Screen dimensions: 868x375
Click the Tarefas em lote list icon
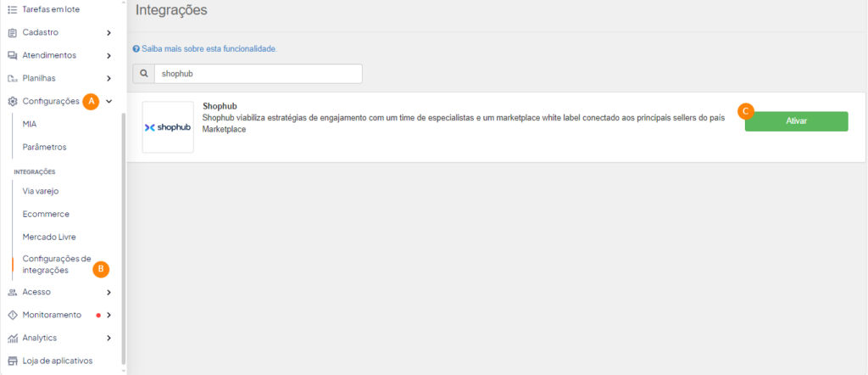coord(13,8)
